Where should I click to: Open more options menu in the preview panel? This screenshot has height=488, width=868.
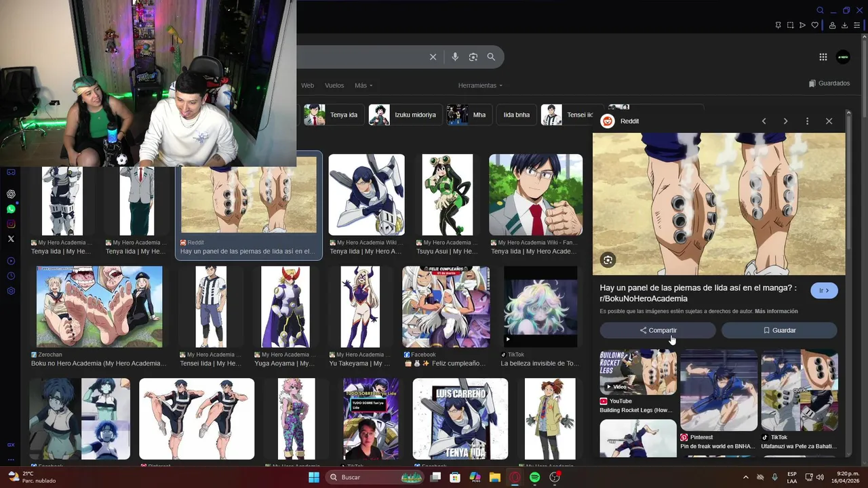point(807,121)
